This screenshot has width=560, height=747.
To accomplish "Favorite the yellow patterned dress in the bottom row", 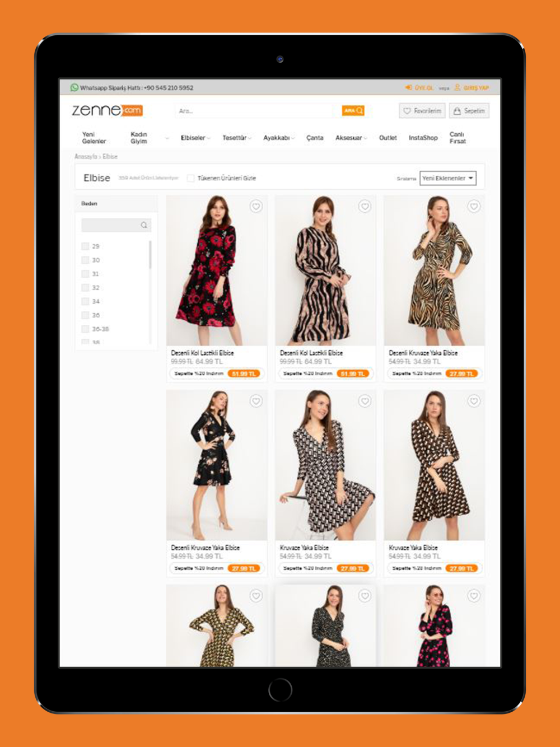I will [256, 596].
